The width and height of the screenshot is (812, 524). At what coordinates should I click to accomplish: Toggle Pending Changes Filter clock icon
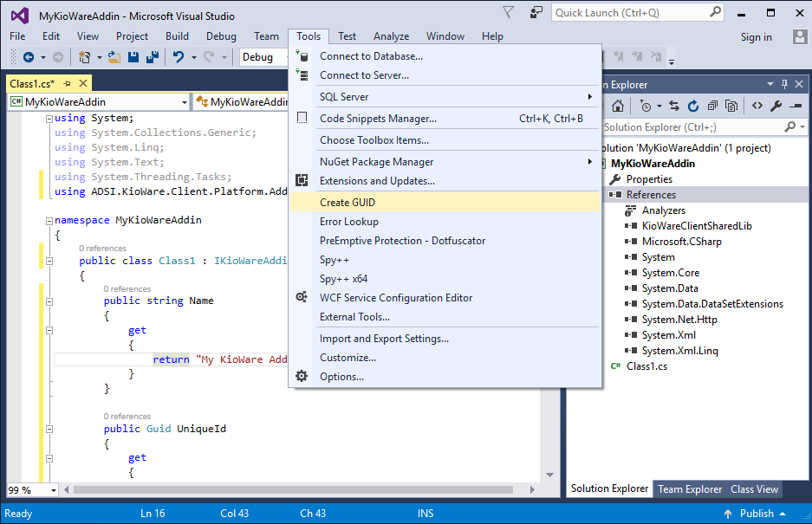646,107
